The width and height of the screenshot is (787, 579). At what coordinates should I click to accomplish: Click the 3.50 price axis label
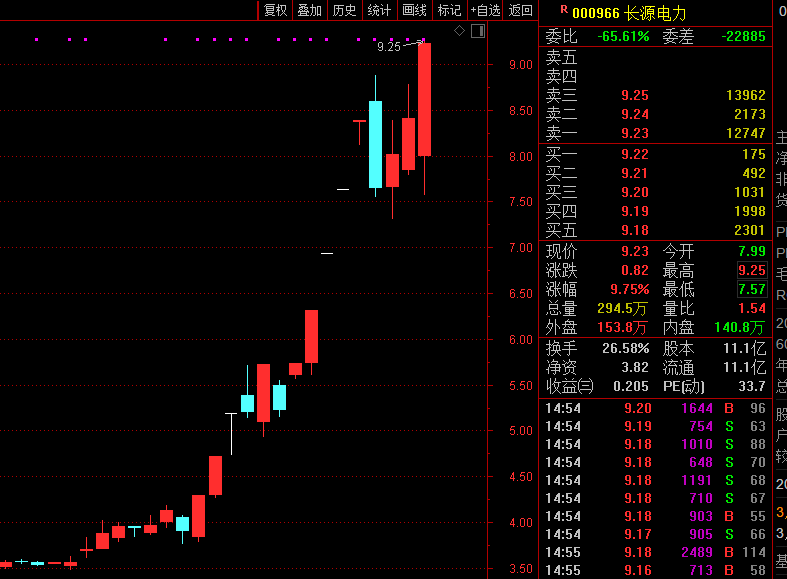coord(521,569)
